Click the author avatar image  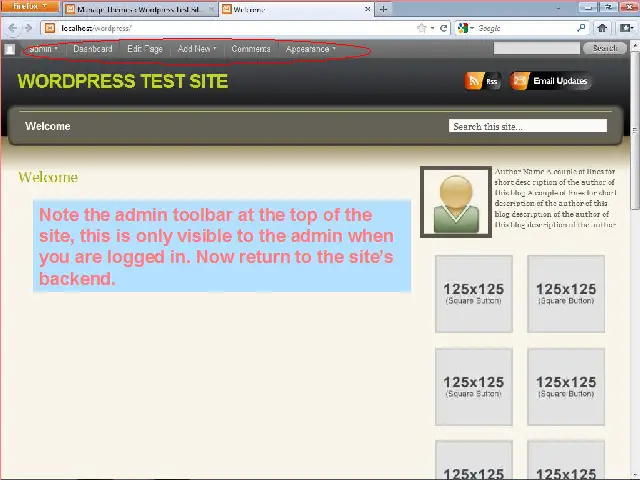coord(455,202)
